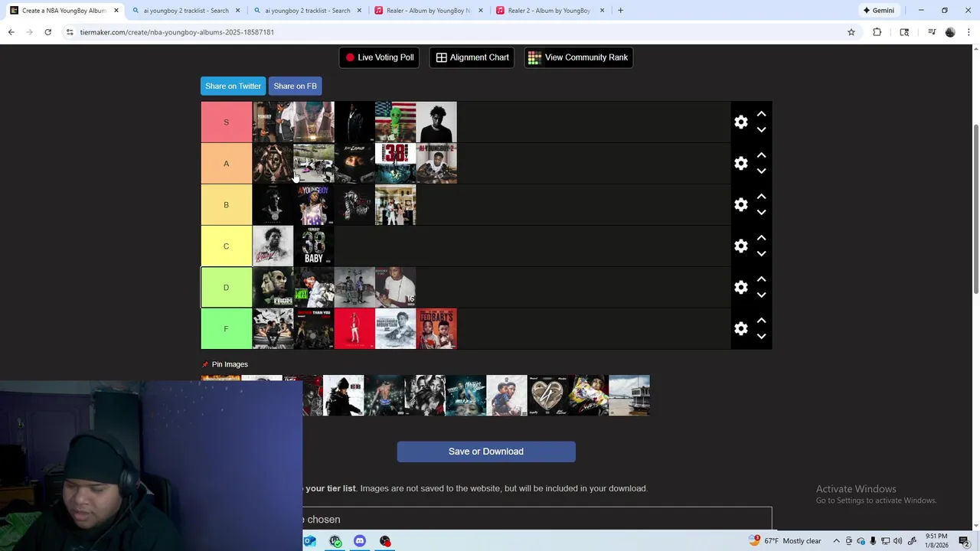Open the Chrome three-dot menu
The image size is (980, 551).
click(969, 32)
